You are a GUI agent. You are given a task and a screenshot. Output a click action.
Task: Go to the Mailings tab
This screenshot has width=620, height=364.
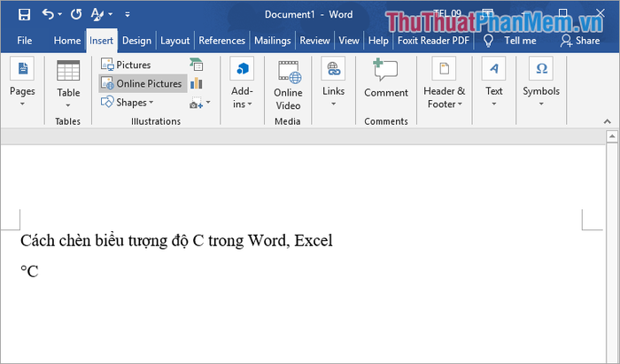(x=272, y=41)
